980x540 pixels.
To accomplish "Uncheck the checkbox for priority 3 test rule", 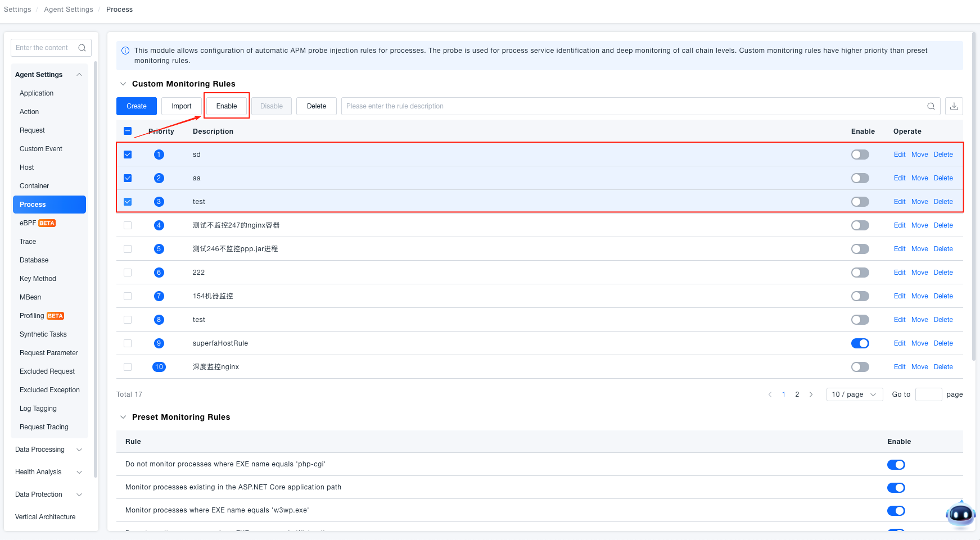I will pos(128,202).
